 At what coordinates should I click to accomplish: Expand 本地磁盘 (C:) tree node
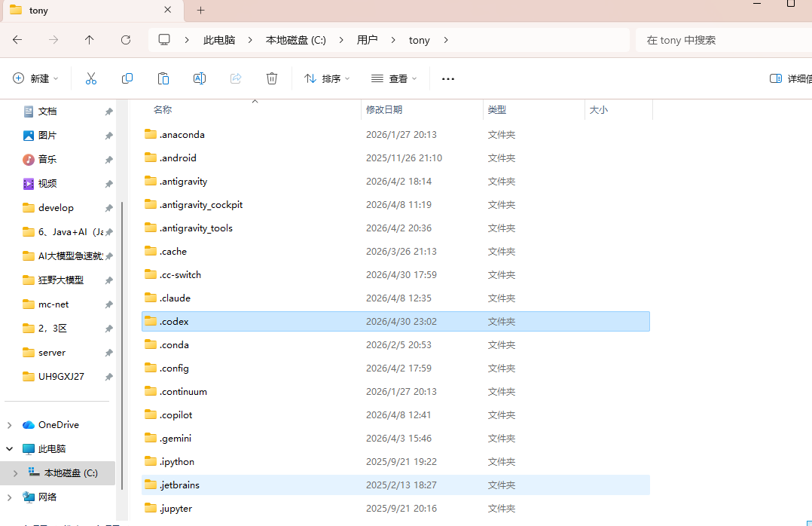click(x=16, y=473)
